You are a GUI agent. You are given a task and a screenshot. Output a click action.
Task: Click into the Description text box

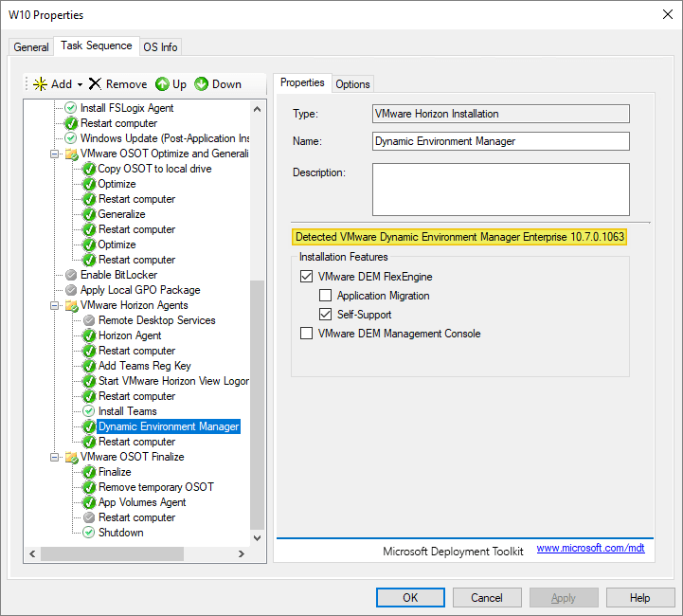coord(500,190)
